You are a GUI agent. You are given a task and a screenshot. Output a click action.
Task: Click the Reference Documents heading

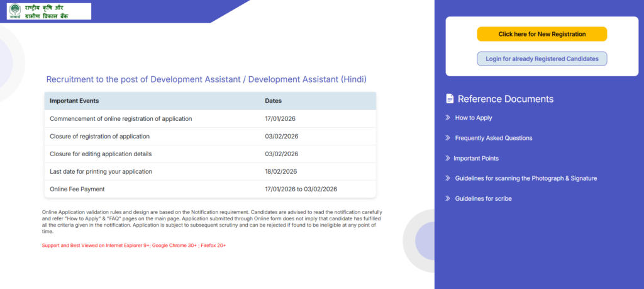[506, 99]
